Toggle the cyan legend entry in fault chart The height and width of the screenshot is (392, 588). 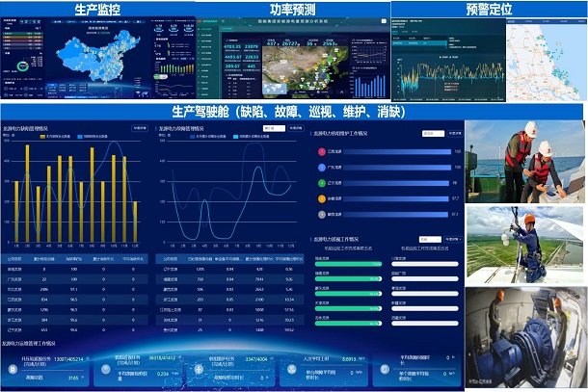pos(252,137)
